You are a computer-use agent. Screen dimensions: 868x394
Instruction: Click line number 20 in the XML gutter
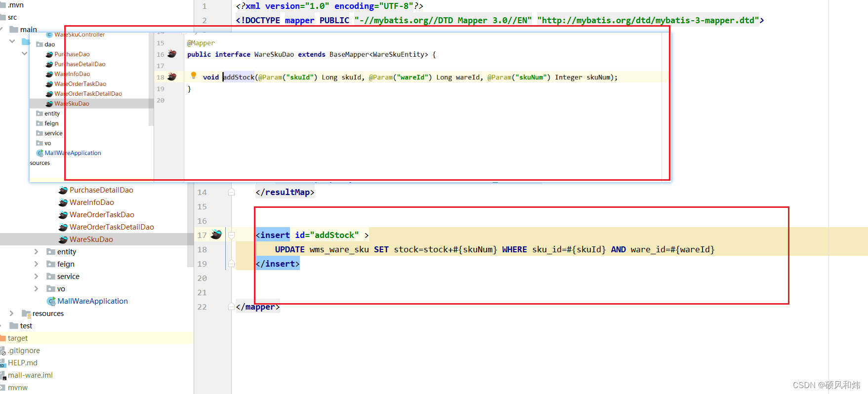pyautogui.click(x=202, y=278)
